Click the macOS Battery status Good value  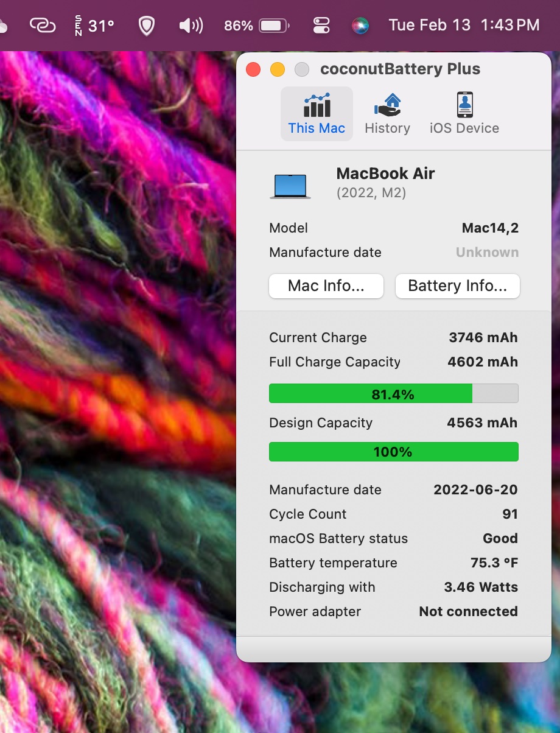coord(500,538)
